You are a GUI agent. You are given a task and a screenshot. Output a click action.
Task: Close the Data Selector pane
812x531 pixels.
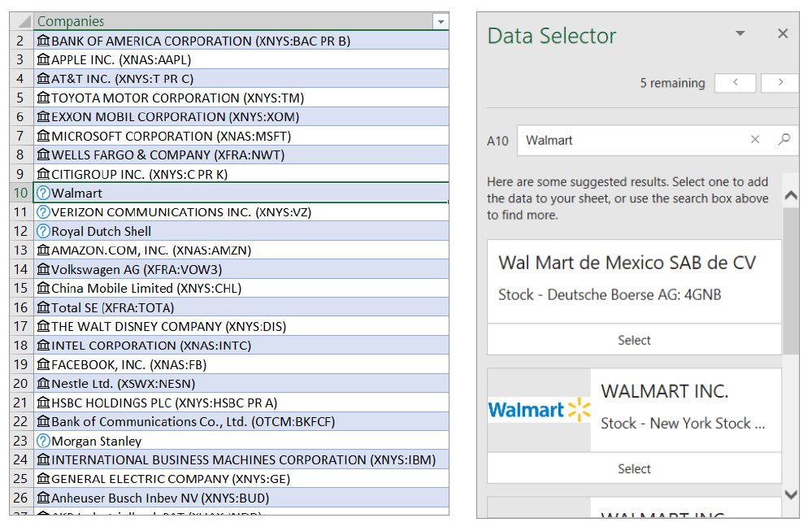click(x=783, y=34)
